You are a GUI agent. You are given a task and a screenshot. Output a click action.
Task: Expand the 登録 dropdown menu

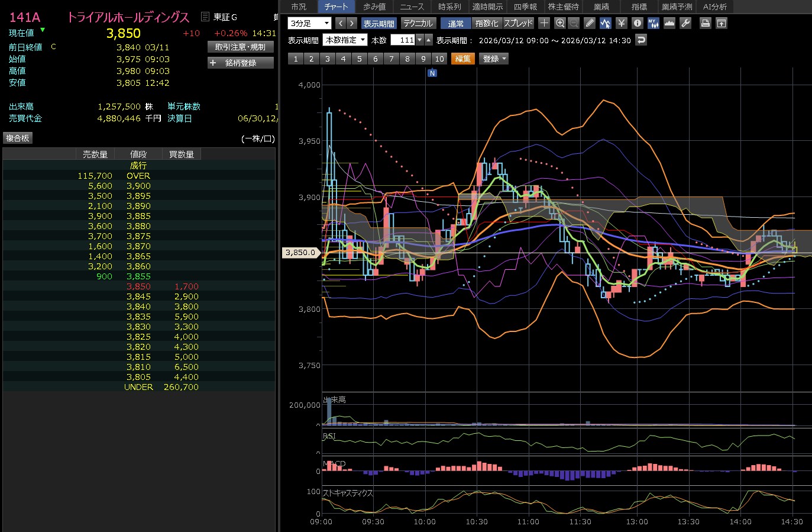click(494, 59)
